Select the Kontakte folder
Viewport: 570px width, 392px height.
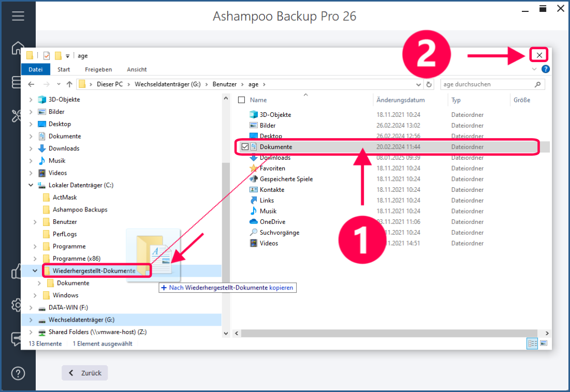(x=272, y=189)
